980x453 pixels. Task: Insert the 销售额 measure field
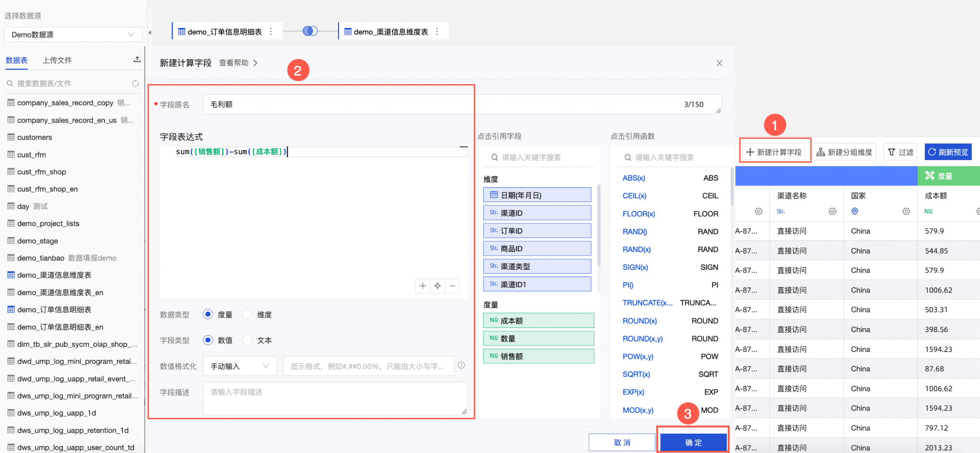tap(539, 356)
